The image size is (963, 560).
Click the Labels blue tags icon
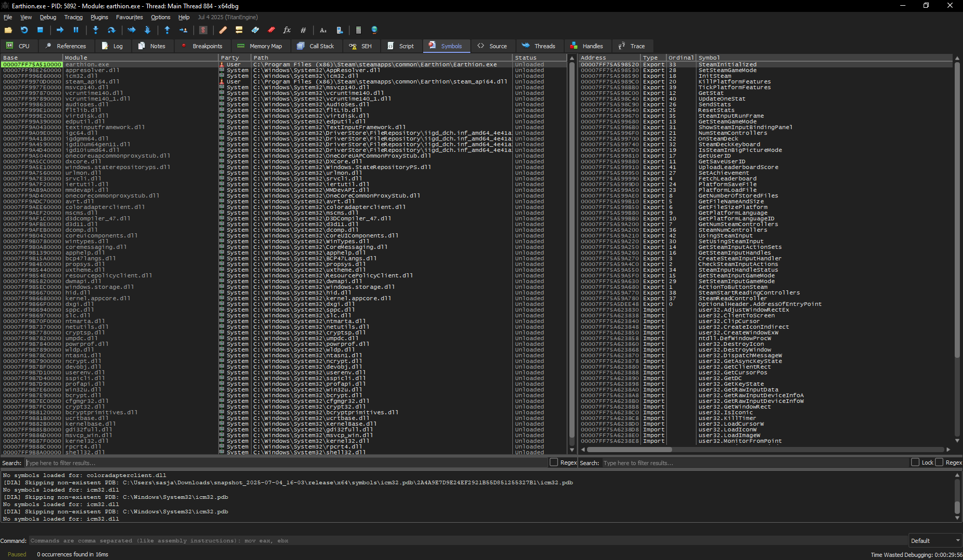(255, 30)
